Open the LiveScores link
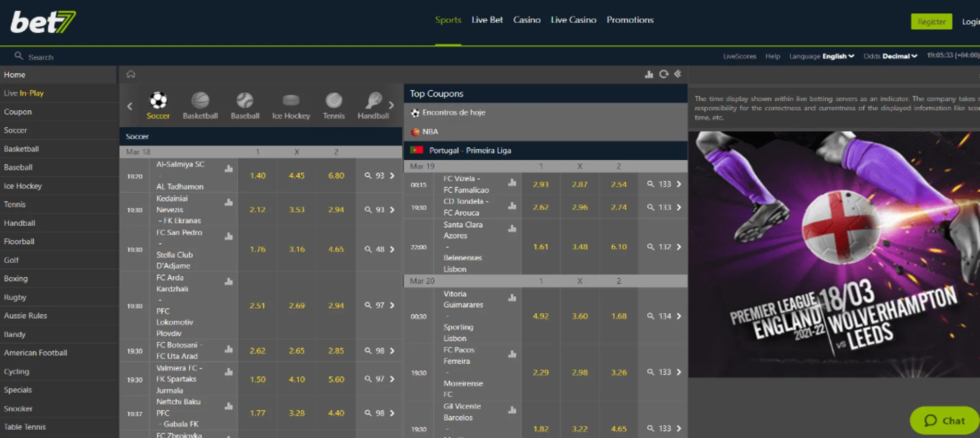Screen dimensions: 980x438 740,56
